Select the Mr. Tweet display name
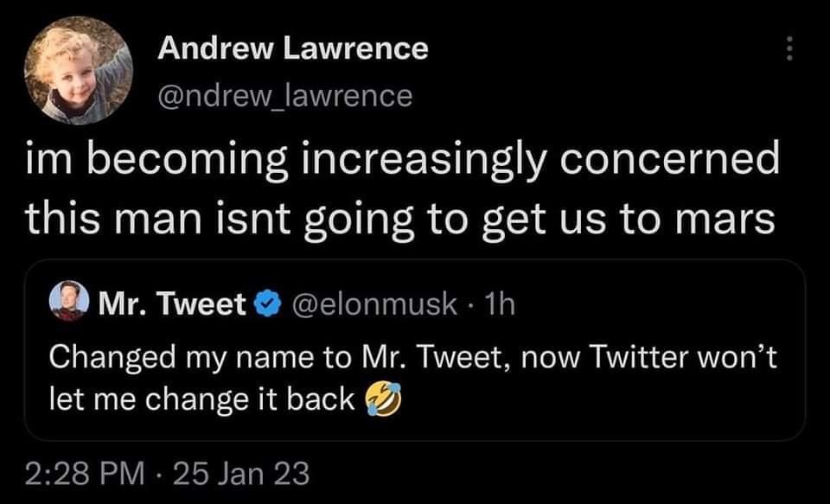Image resolution: width=830 pixels, height=504 pixels. click(x=173, y=303)
